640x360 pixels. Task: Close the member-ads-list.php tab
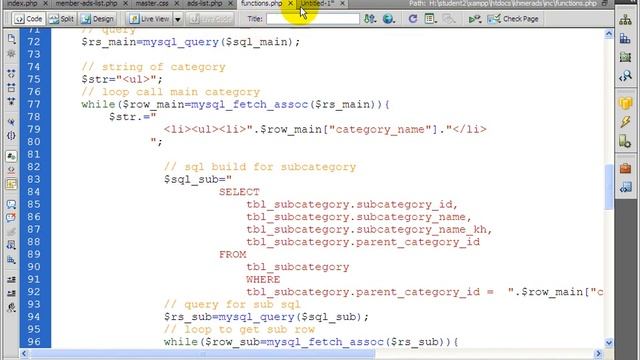click(125, 3)
